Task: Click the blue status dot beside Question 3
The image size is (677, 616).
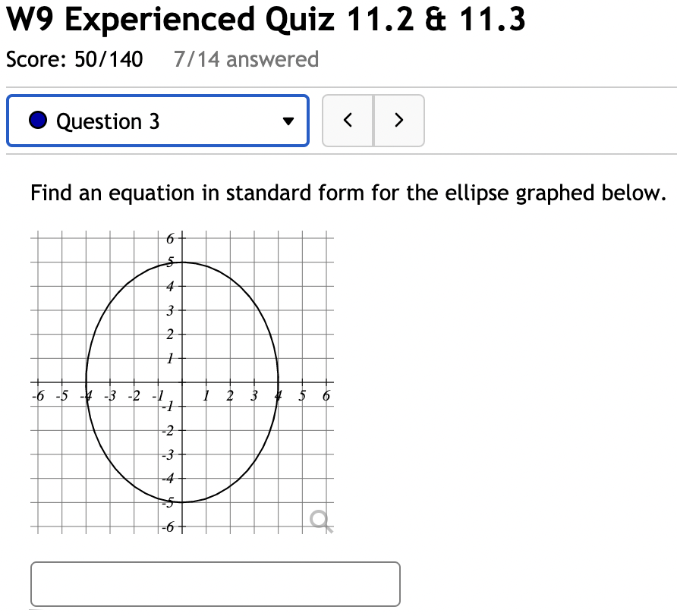Action: coord(38,120)
